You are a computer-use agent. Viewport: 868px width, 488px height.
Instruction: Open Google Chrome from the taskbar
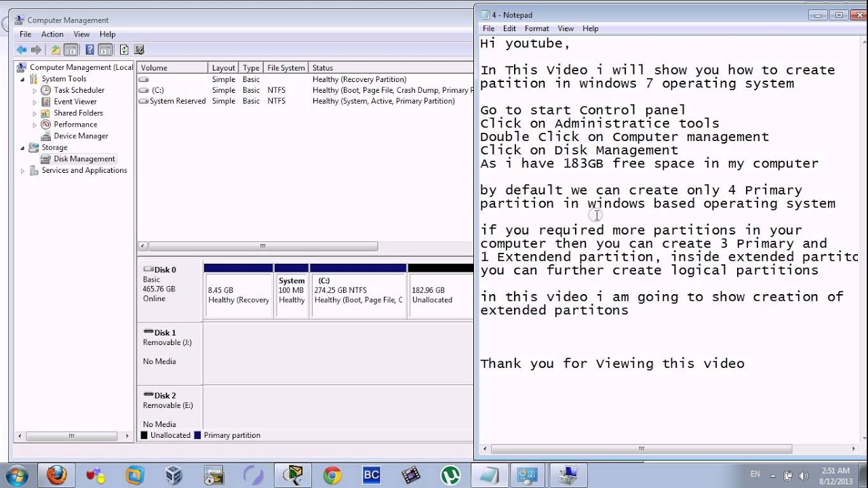[332, 475]
